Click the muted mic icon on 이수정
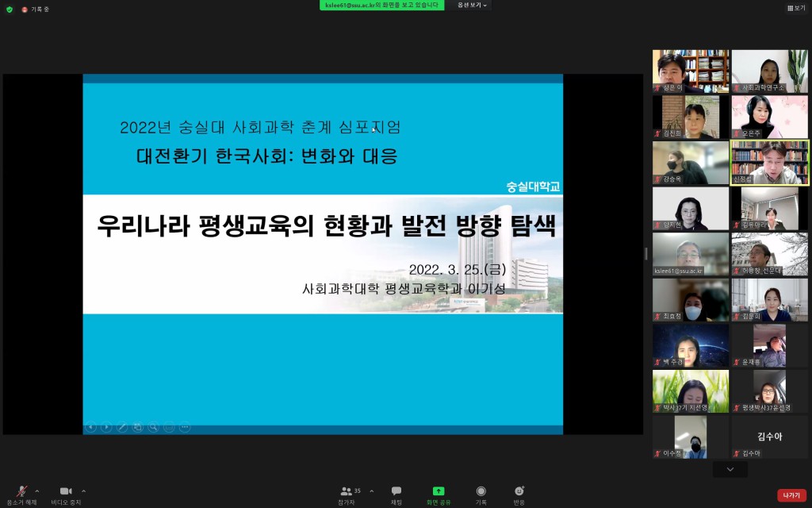812x508 pixels. click(x=657, y=453)
